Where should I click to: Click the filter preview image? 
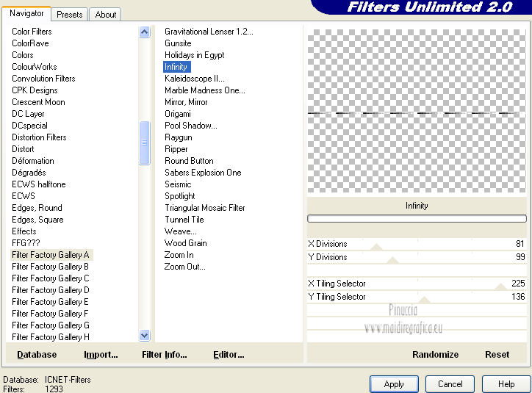417,111
